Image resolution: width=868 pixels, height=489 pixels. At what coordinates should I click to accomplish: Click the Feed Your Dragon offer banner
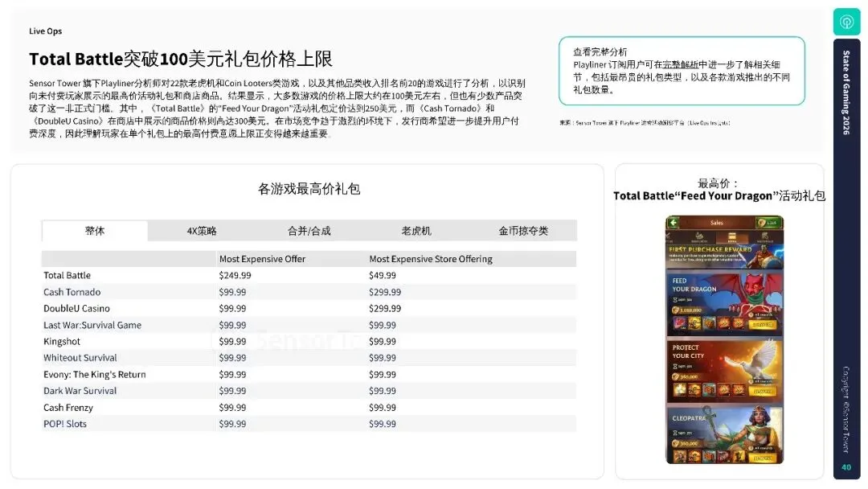[724, 303]
